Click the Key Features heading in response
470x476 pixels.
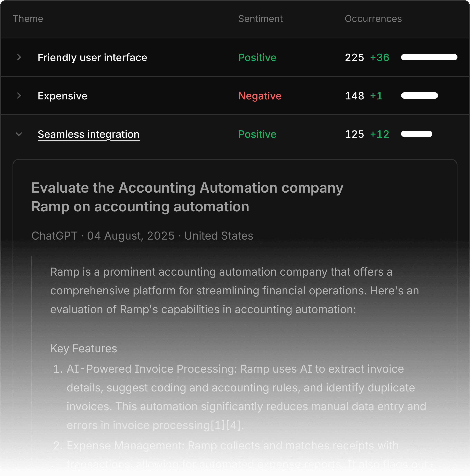point(84,348)
